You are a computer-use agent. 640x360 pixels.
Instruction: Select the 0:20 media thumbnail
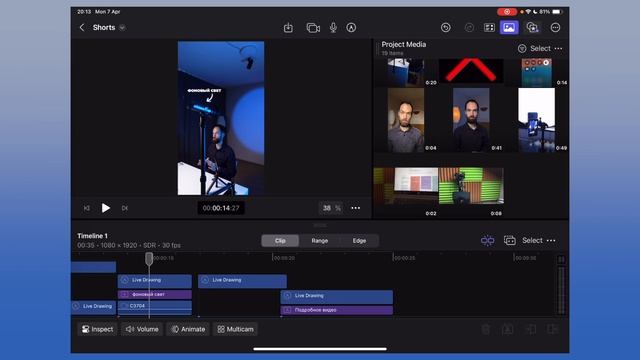pos(406,72)
